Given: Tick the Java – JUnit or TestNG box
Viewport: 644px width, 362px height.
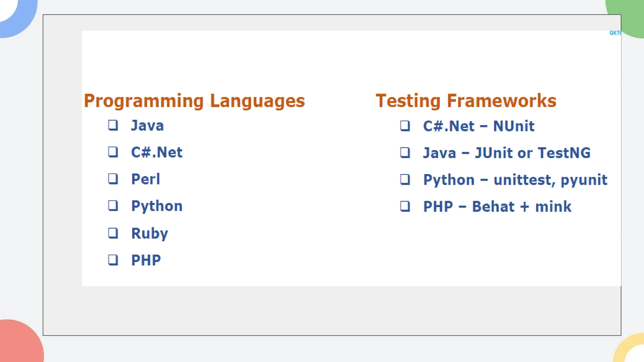Looking at the screenshot, I should pyautogui.click(x=405, y=153).
